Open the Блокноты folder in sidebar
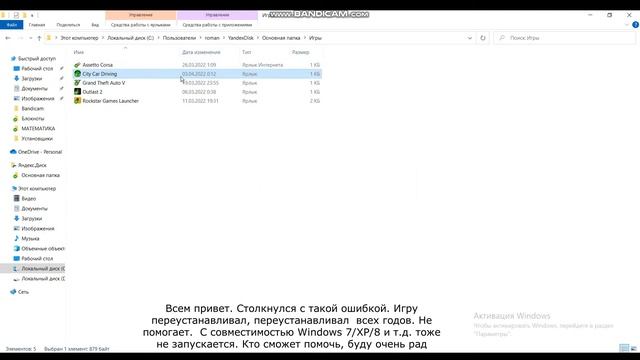This screenshot has width=640, height=360. pos(33,118)
